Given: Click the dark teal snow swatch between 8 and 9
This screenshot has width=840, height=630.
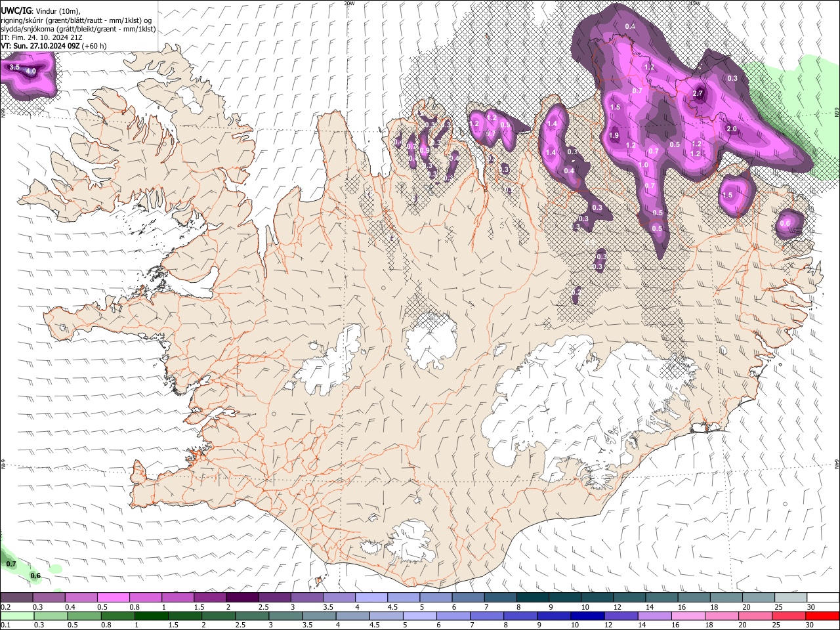Looking at the screenshot, I should click(x=533, y=597).
